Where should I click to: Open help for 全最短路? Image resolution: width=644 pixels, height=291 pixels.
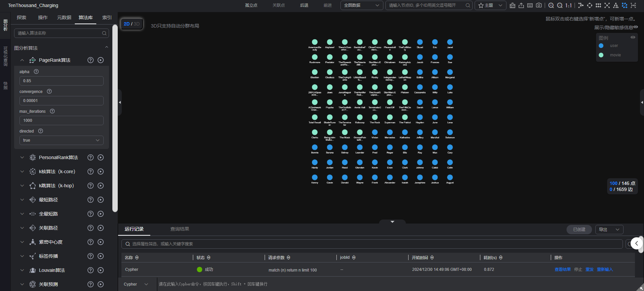click(91, 214)
